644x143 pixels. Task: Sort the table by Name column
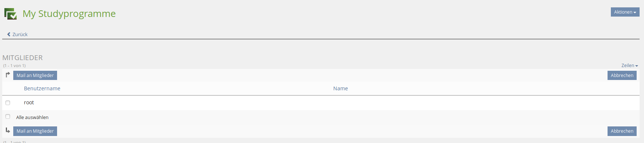pos(341,88)
